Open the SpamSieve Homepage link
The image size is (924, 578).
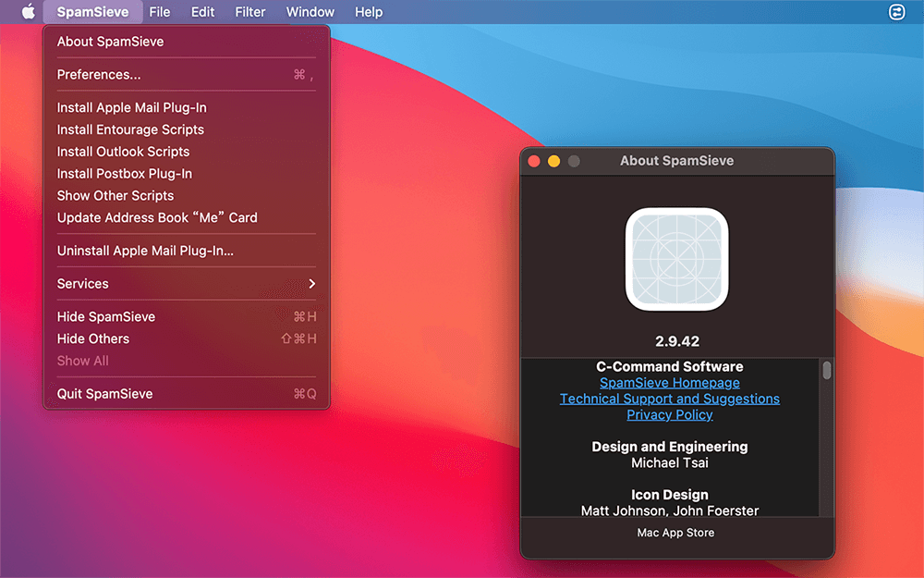[x=669, y=383]
